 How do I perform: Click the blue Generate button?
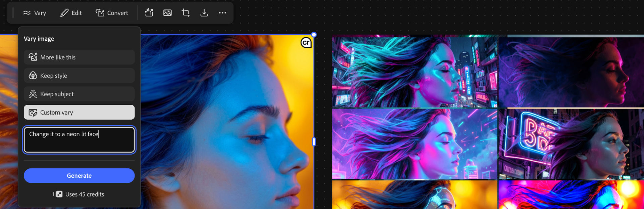click(79, 176)
